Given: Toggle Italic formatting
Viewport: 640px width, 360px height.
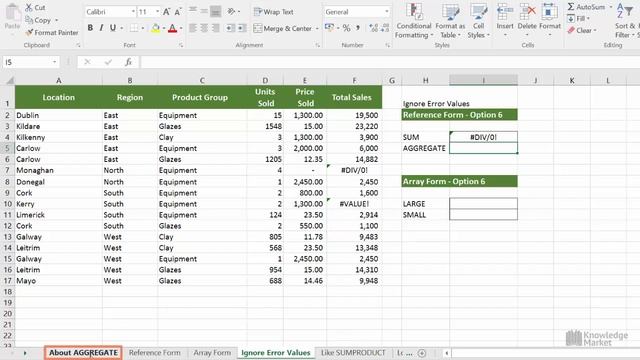Looking at the screenshot, I should pyautogui.click(x=101, y=28).
